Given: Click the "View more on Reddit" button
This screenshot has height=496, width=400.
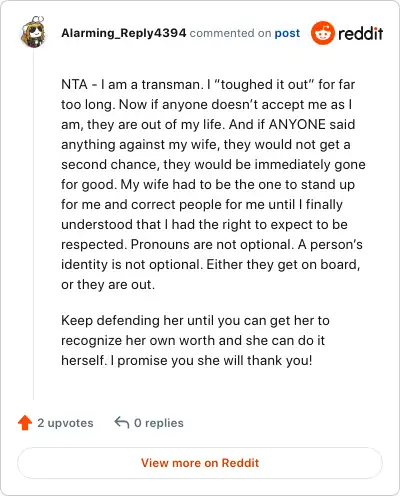Looking at the screenshot, I should 200,463.
